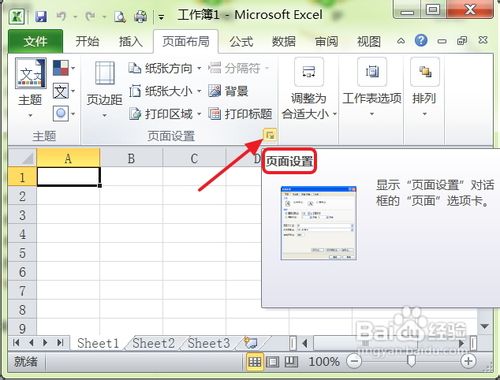Minimize the ribbon with the caret icon
Screen dimensions: 500x380
coord(401,41)
